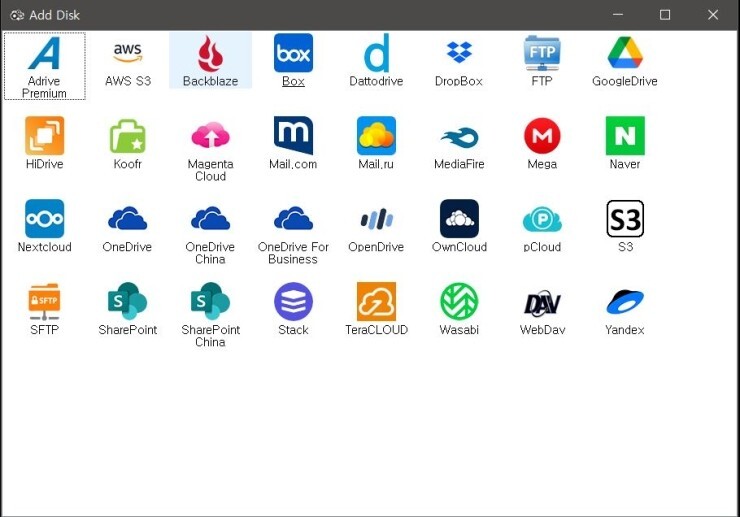
Task: Pick the Mail.com icon
Action: coord(293,136)
